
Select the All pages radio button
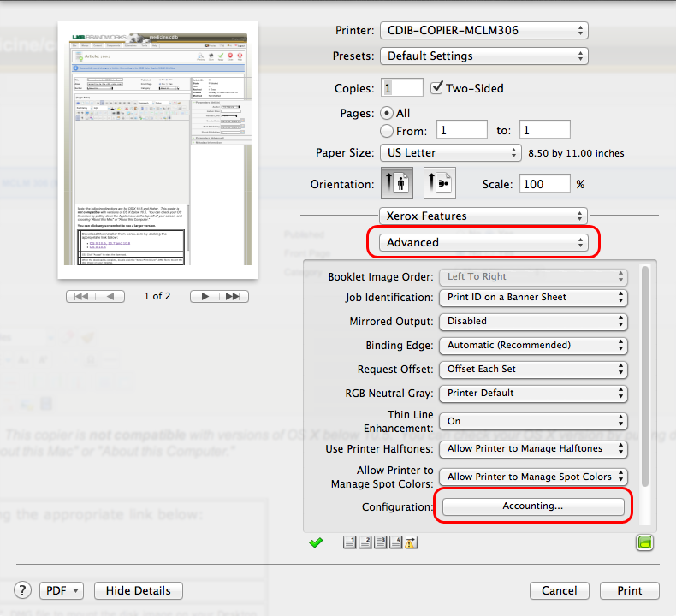[x=386, y=113]
